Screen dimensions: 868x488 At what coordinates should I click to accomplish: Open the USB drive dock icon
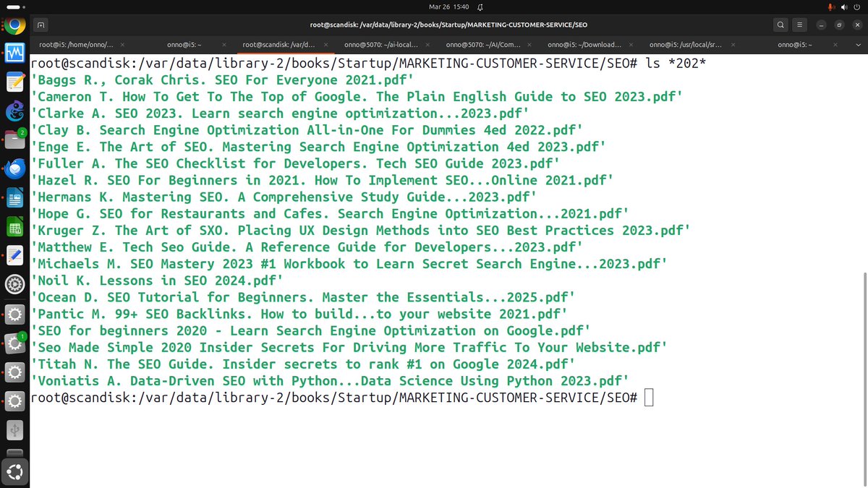tap(14, 430)
